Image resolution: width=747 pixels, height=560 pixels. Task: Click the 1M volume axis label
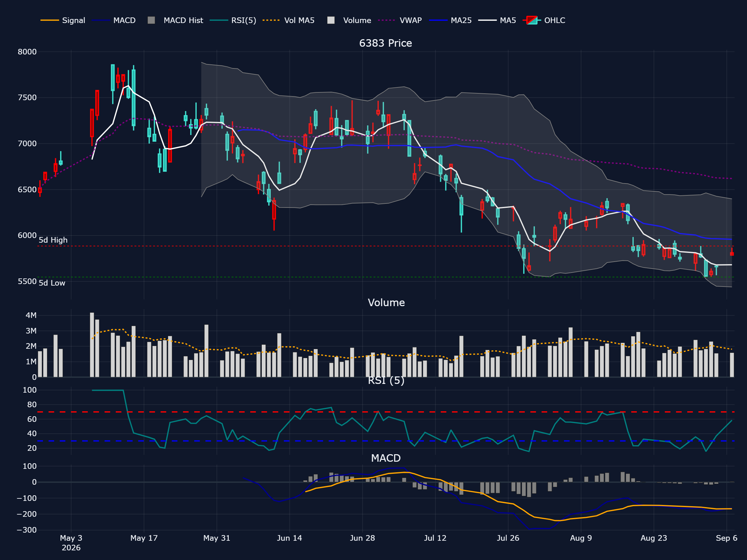coord(31,362)
